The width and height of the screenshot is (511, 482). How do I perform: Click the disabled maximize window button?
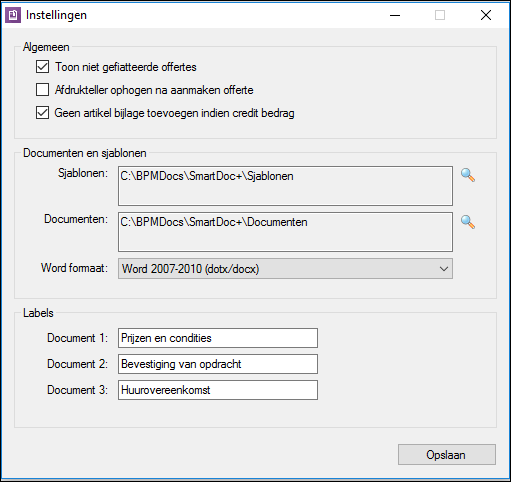pos(440,15)
